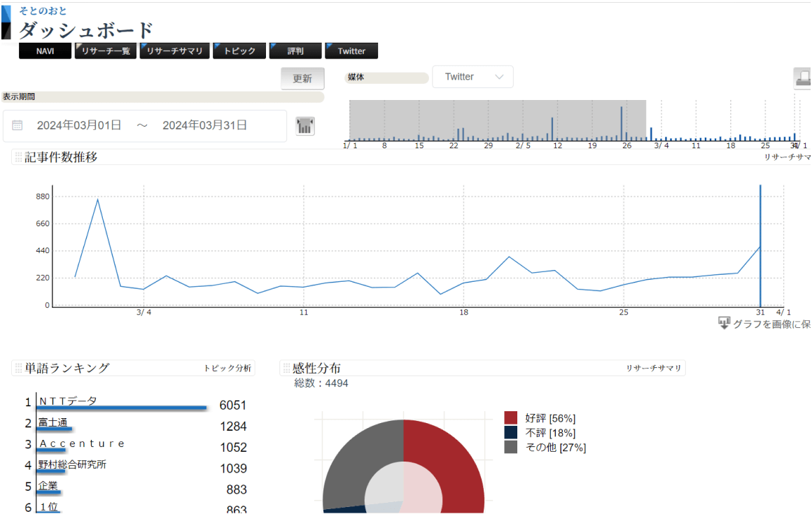812x514 pixels.
Task: Click the download icon next to グラフを画像に保存
Action: tap(724, 323)
